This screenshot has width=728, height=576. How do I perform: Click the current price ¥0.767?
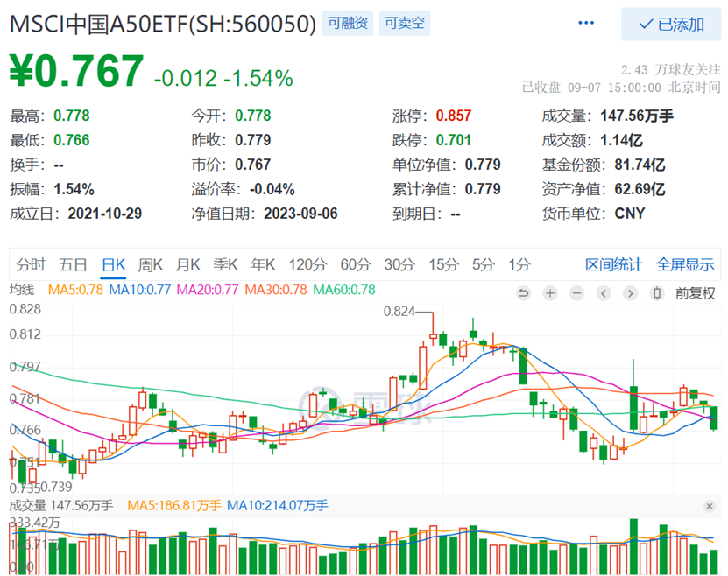point(76,72)
